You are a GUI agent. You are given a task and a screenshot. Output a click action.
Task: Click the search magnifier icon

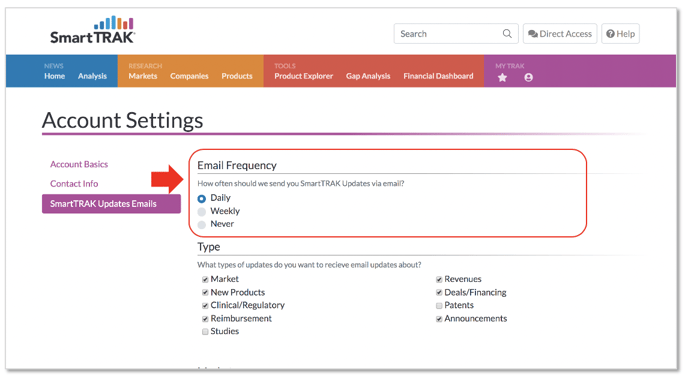pos(507,34)
